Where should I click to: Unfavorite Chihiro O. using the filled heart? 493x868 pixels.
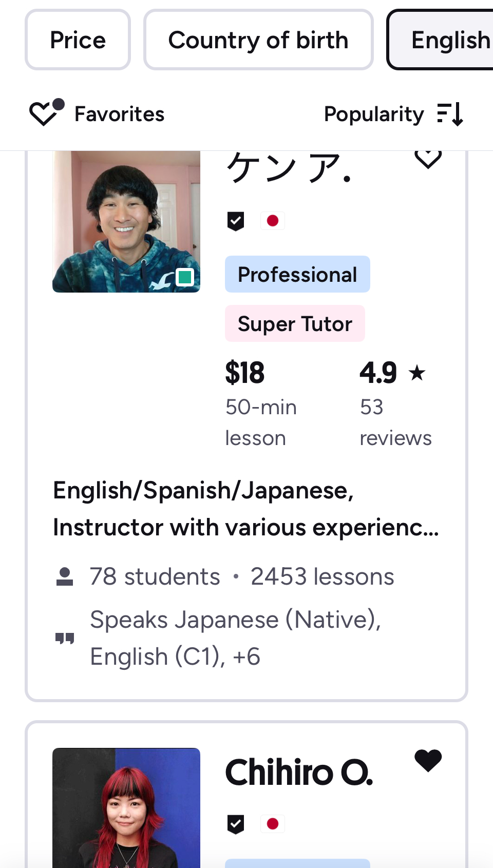[428, 761]
